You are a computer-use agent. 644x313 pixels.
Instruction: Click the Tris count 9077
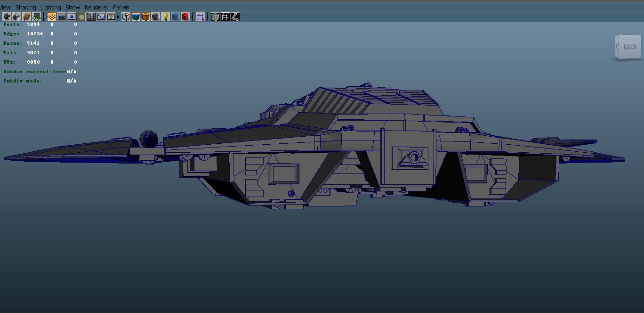click(x=33, y=53)
